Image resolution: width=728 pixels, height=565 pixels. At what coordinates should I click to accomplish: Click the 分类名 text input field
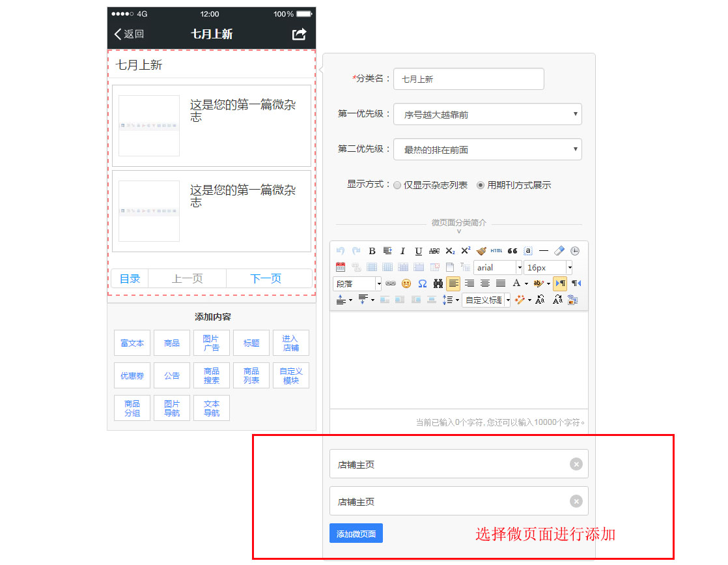point(468,79)
